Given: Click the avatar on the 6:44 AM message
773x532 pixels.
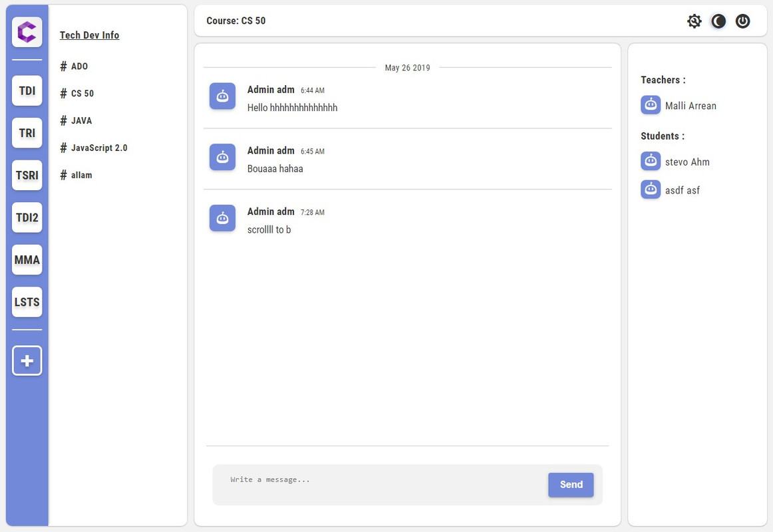Looking at the screenshot, I should pos(222,96).
